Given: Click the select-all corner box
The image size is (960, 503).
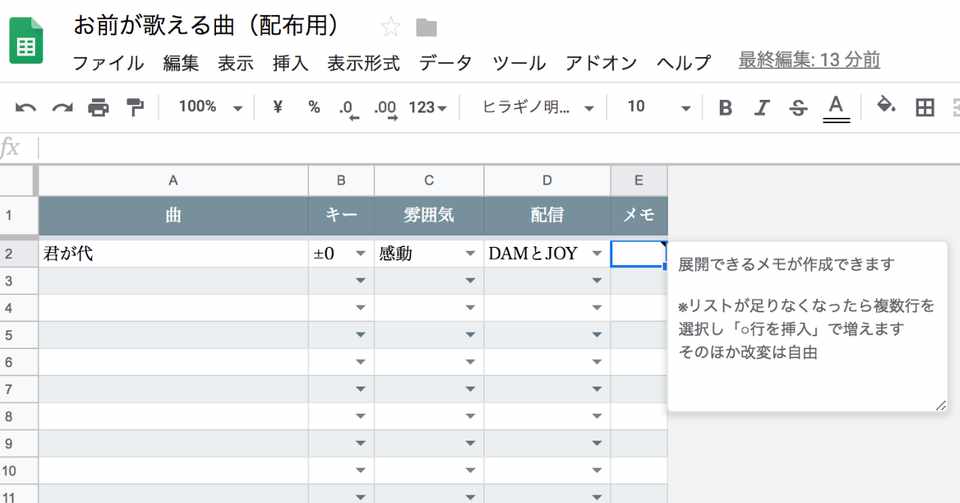Looking at the screenshot, I should coord(18,181).
